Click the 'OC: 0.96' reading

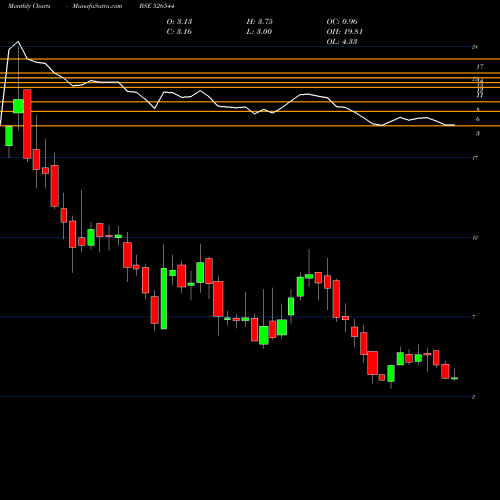342,22
